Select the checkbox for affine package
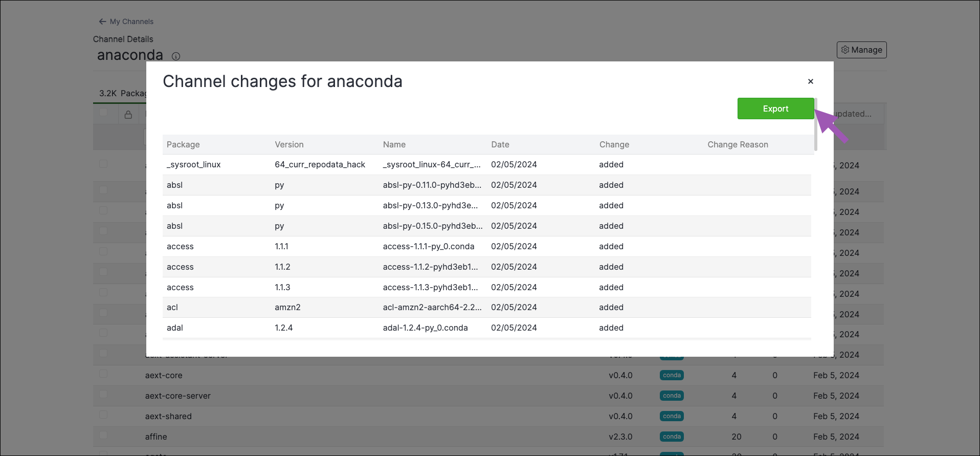 pos(103,435)
